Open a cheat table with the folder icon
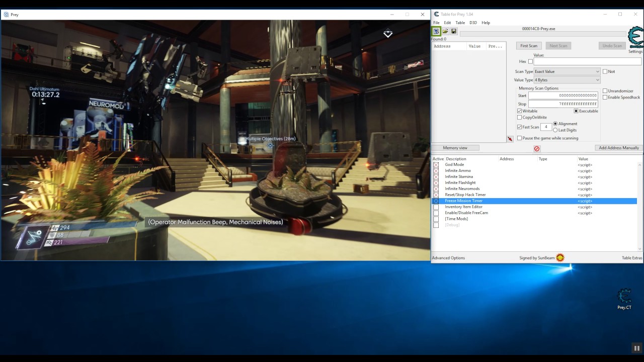644x362 pixels. tap(445, 31)
